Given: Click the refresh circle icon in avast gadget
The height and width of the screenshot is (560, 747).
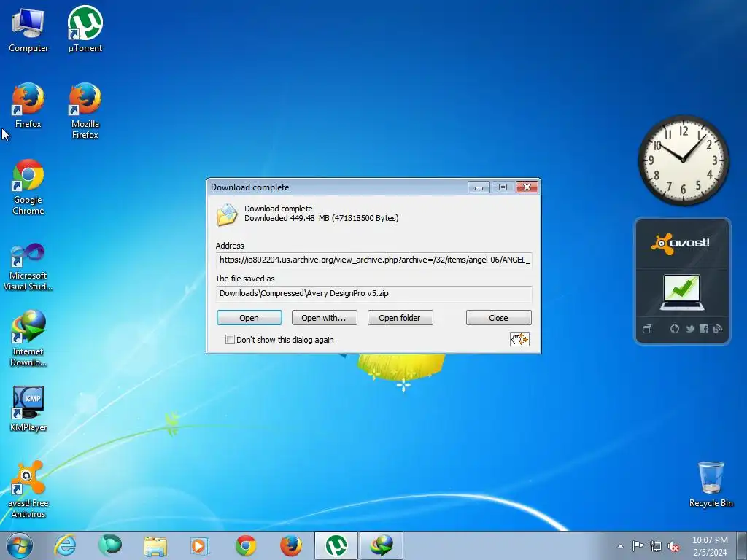Looking at the screenshot, I should [x=675, y=329].
